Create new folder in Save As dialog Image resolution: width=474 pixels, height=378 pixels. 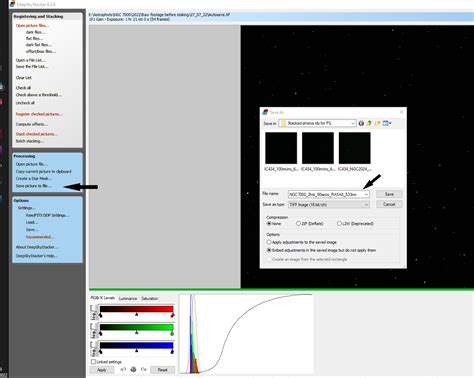coord(377,123)
